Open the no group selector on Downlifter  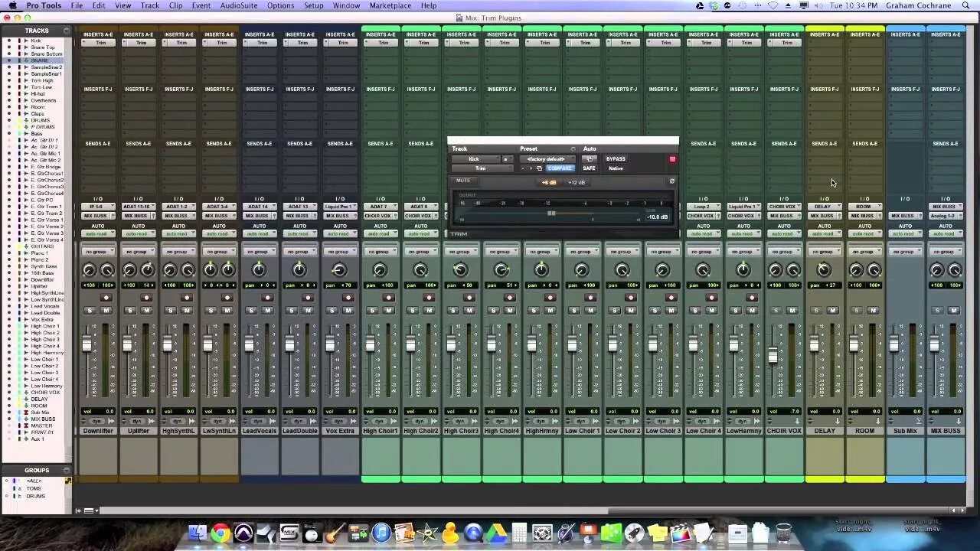(x=97, y=251)
